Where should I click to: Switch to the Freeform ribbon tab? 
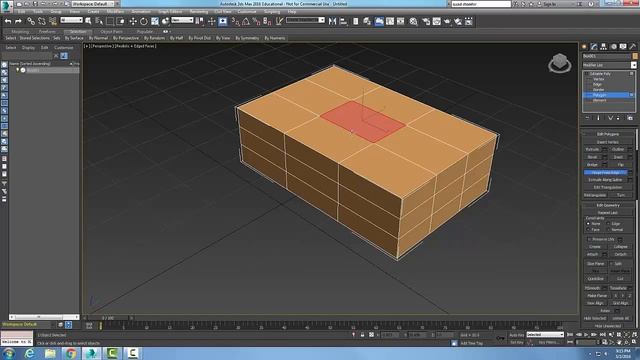[47, 31]
